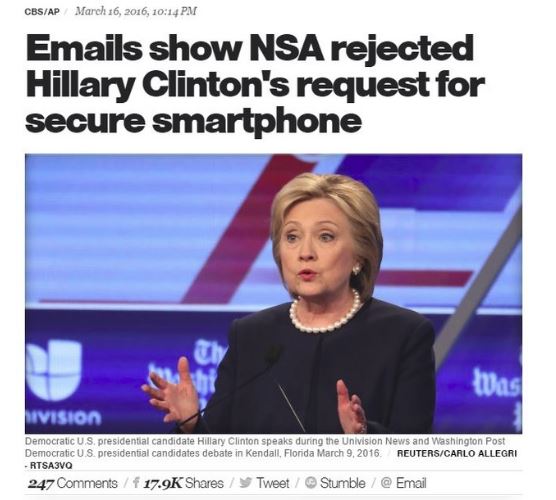Image resolution: width=556 pixels, height=500 pixels.
Task: Click the RTSA3VQ photo ID text
Action: 51,466
